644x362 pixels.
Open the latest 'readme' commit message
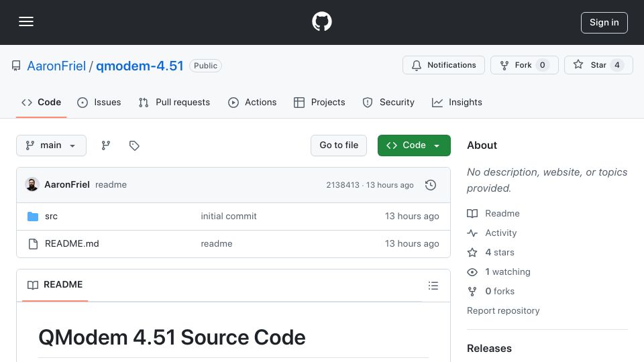[x=111, y=185]
